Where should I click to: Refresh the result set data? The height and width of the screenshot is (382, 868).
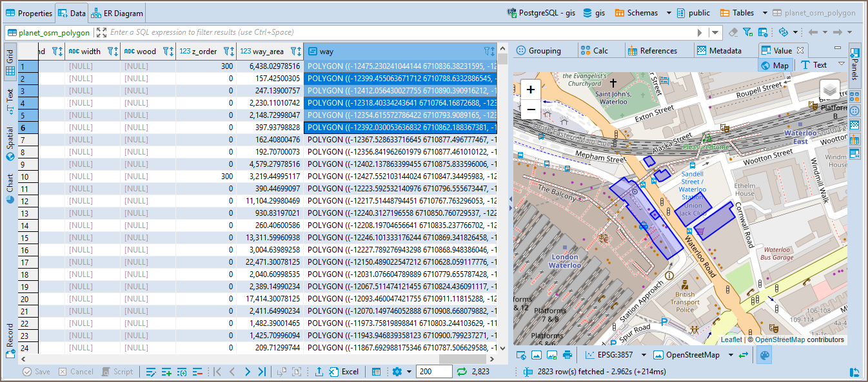[x=462, y=372]
